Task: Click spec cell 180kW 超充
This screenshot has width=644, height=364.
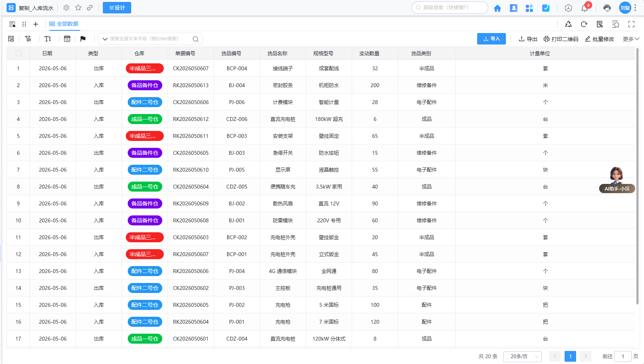Action: (329, 119)
